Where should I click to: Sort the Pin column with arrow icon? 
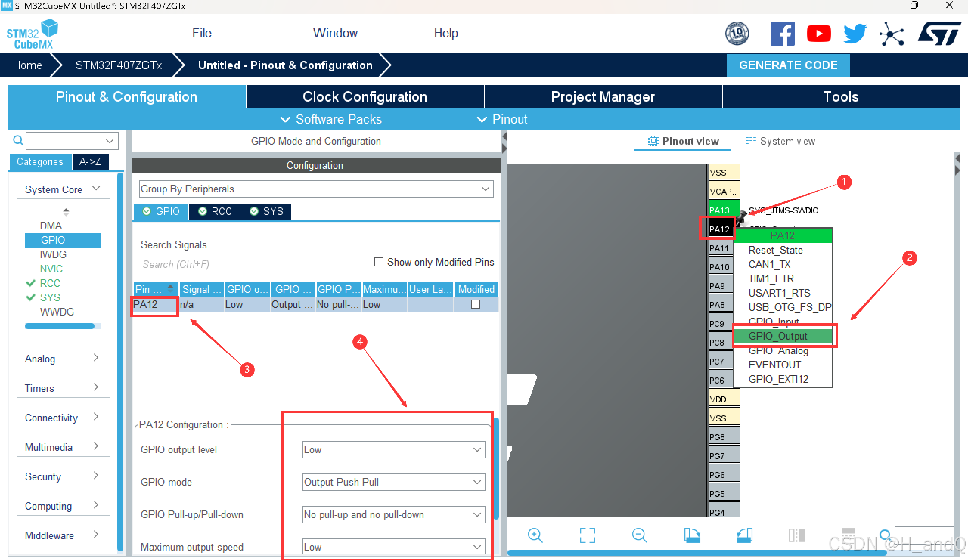point(170,289)
